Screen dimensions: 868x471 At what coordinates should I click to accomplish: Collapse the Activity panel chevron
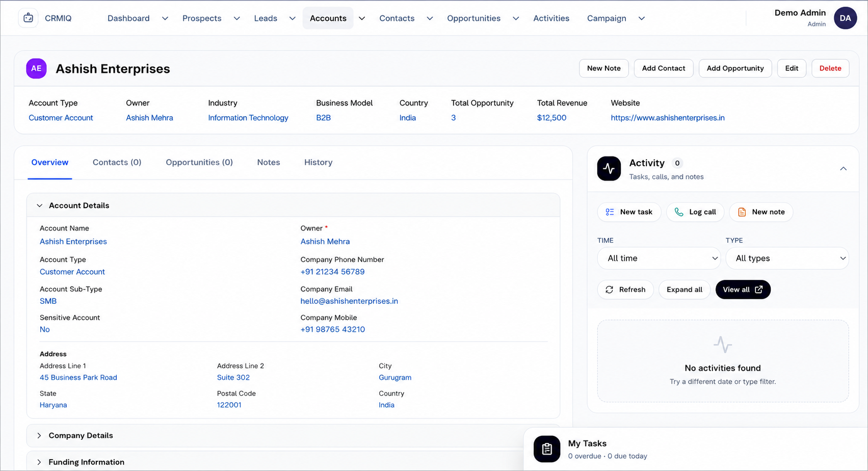(x=843, y=169)
